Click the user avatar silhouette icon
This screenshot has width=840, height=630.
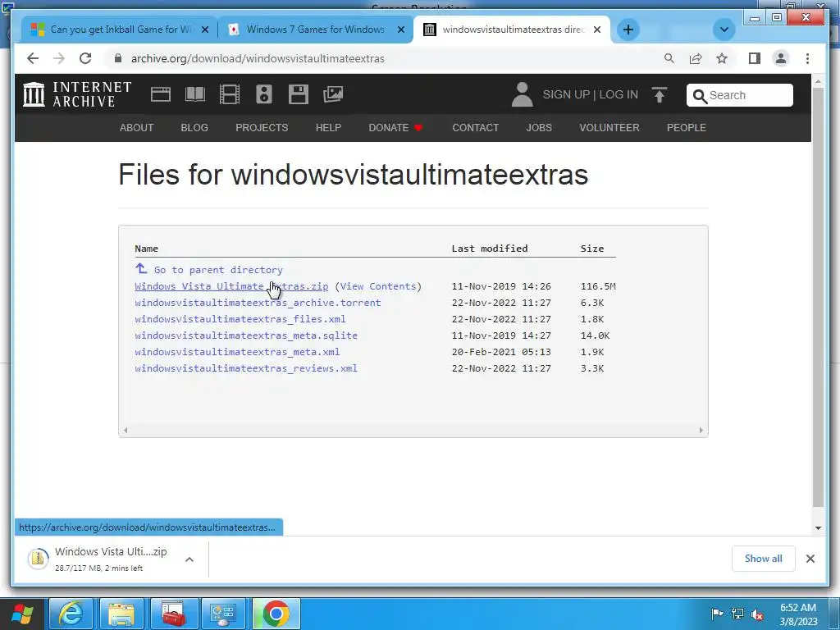click(x=522, y=94)
